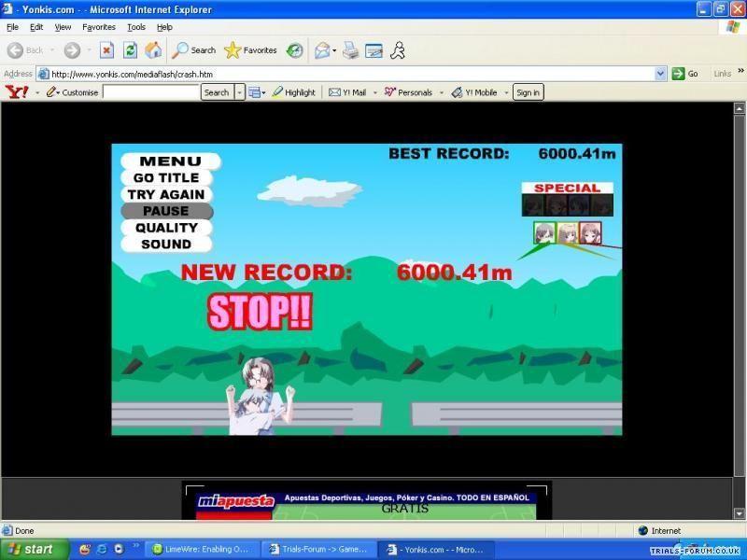Launch Internet Explorer from Quick Launch
The image size is (747, 560).
coord(102,549)
